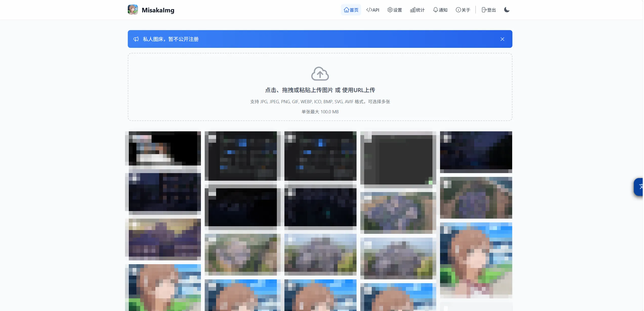Open the 关于 about page
The image size is (644, 311).
pyautogui.click(x=463, y=10)
